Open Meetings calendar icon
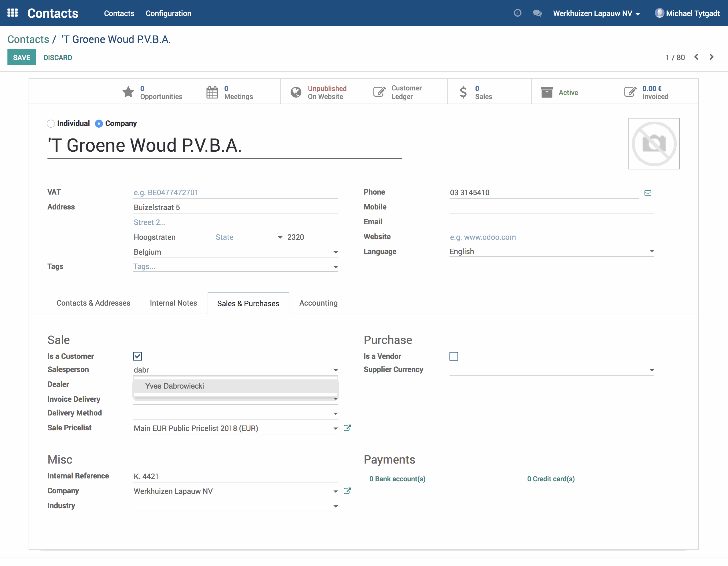The image size is (728, 566). 212,92
